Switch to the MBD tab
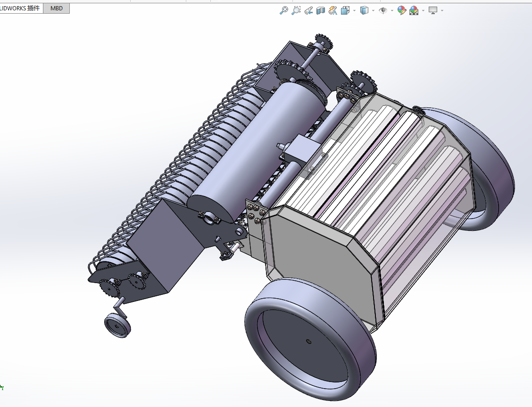Screen dimensions: 532x407 click(56, 8)
